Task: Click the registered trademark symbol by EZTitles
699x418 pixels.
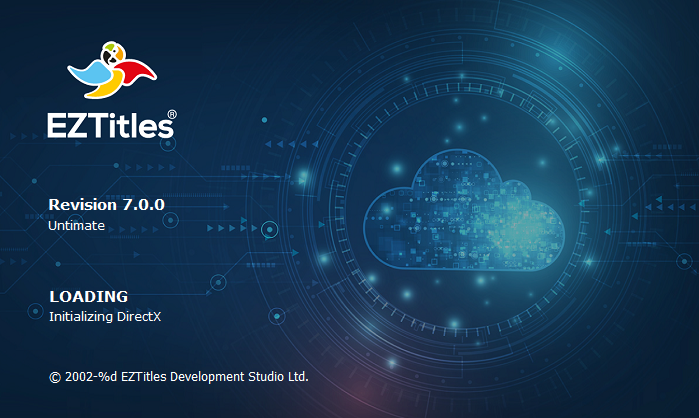Action: 172,115
